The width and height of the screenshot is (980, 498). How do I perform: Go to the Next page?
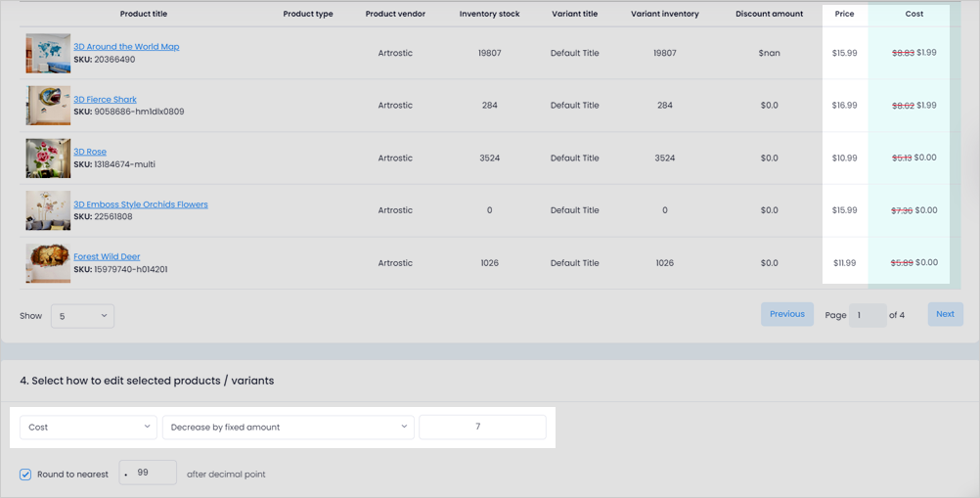(945, 314)
